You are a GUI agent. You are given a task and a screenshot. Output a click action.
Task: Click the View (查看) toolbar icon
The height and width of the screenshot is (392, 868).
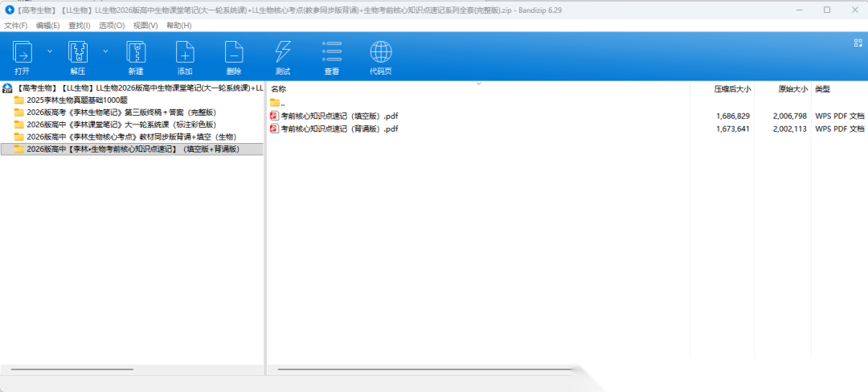(x=331, y=54)
